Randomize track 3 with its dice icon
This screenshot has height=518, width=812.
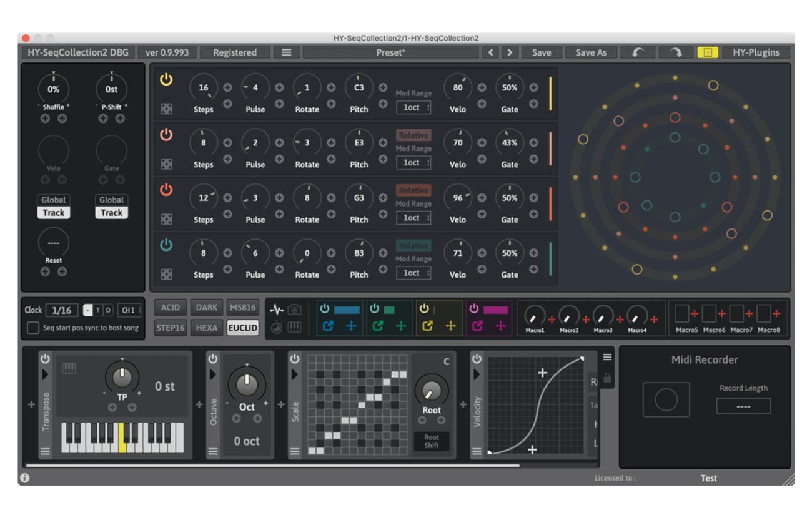[166, 219]
